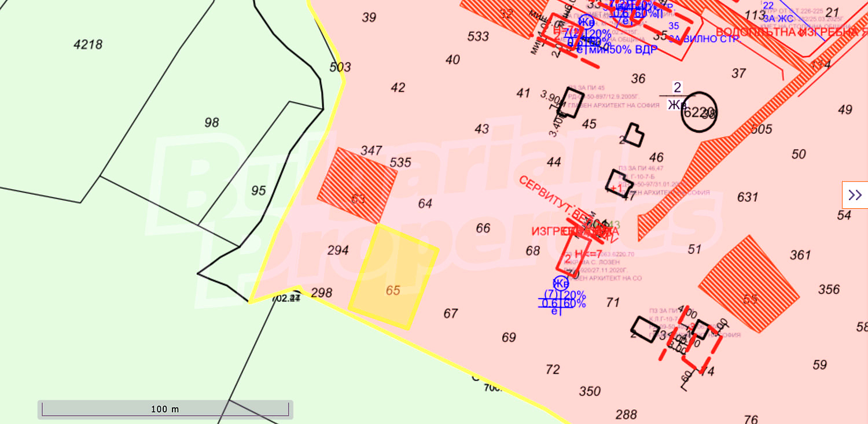Click the blue circled zone symbol below parcel 68
Screen dimensions: 868x424
(x=560, y=283)
